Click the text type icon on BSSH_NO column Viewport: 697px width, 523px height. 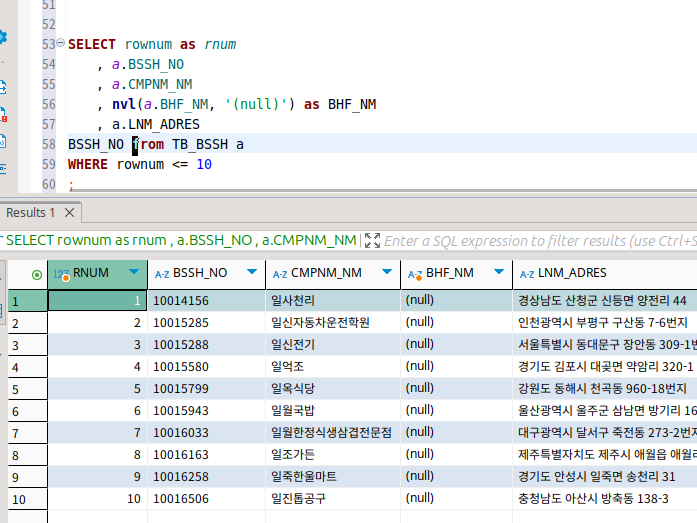[161, 273]
